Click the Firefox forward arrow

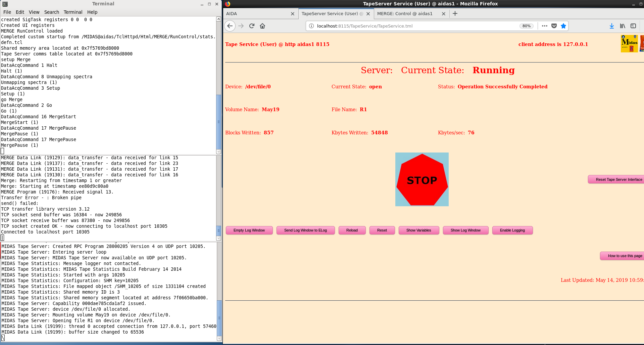click(241, 26)
